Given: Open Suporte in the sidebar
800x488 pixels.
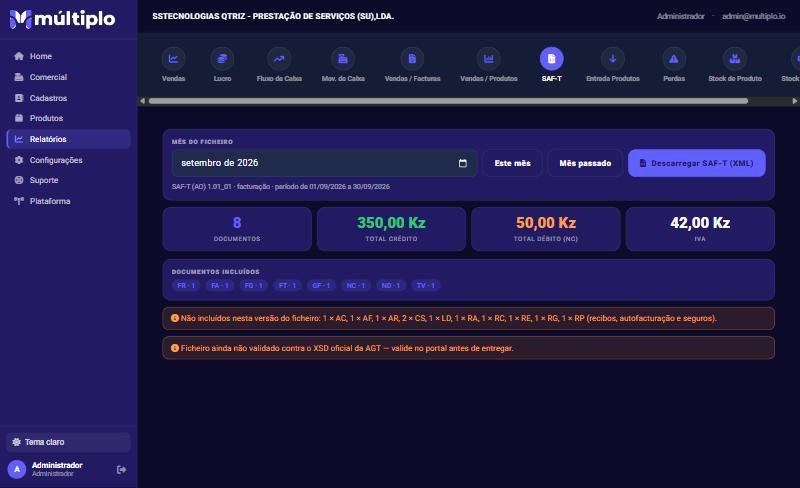Looking at the screenshot, I should 68,180.
